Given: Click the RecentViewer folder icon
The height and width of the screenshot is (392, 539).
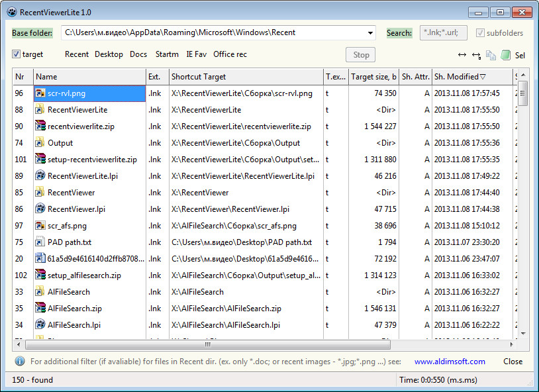Looking at the screenshot, I should 40,192.
